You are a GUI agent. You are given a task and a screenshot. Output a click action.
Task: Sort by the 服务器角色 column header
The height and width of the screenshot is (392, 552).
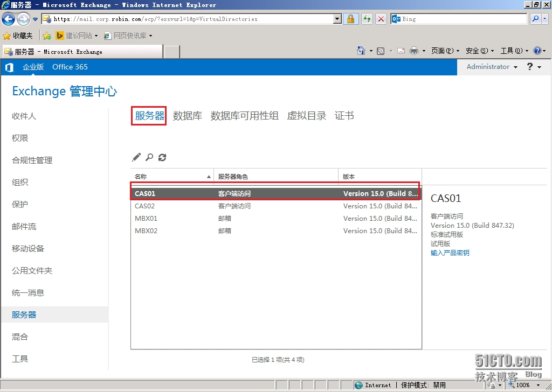tap(276, 177)
